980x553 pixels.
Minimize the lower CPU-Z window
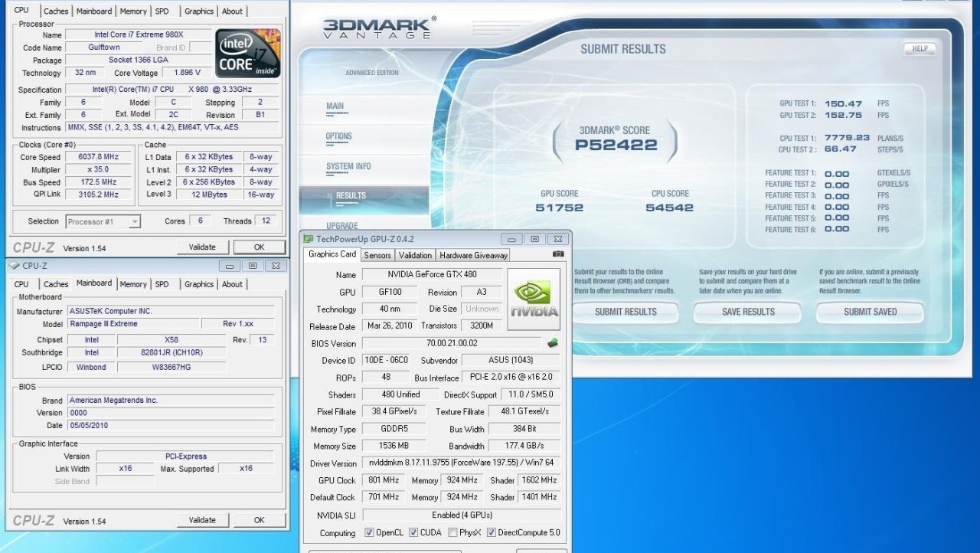(x=228, y=266)
